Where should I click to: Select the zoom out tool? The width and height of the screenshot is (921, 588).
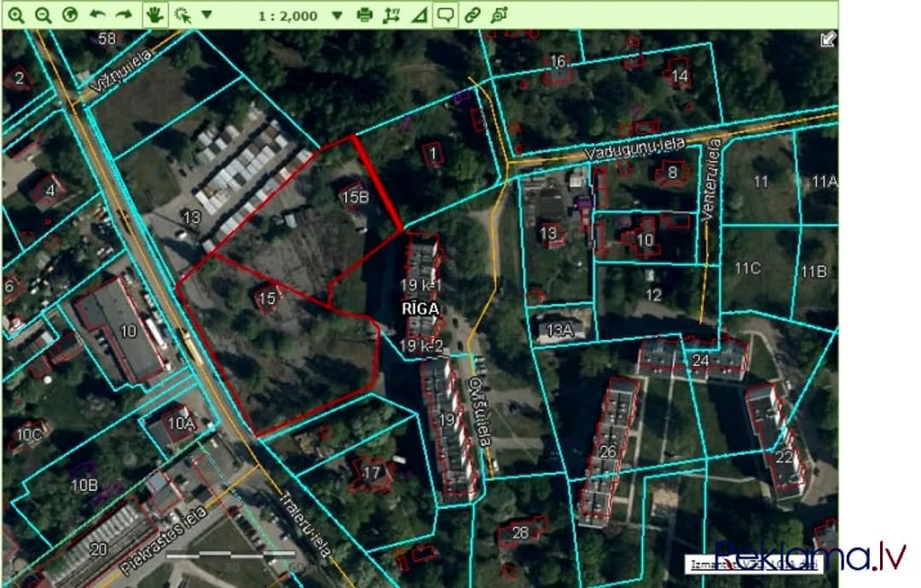tap(43, 14)
